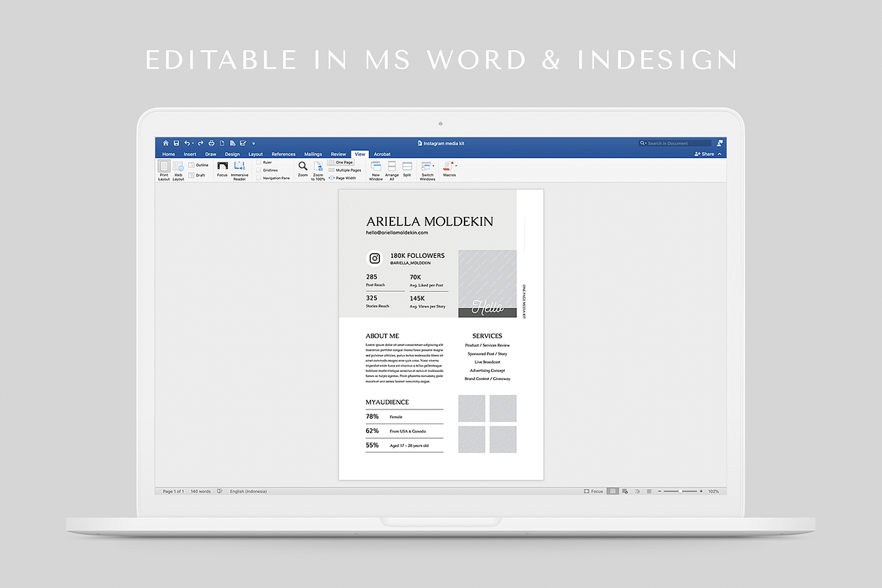Click the user feedback icon at top right

(x=720, y=143)
